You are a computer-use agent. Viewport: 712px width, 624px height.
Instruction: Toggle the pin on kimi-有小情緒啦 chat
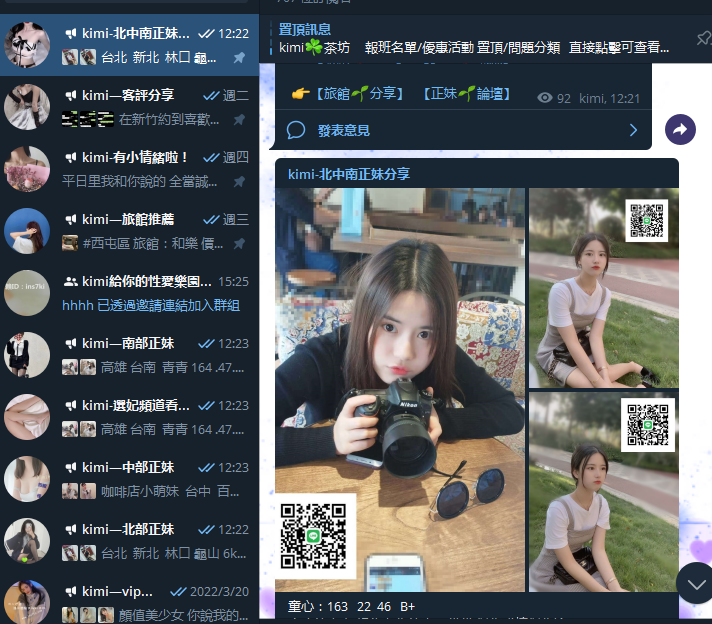point(239,182)
